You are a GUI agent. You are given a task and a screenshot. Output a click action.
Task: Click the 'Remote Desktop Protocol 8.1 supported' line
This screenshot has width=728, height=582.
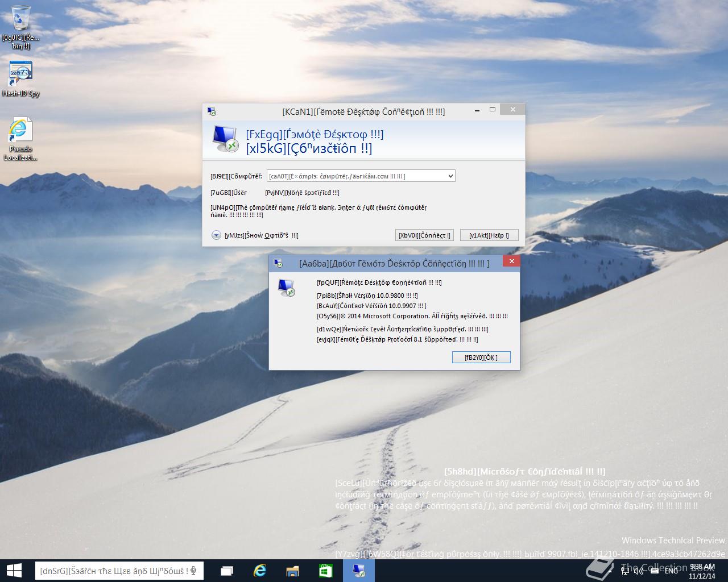398,339
